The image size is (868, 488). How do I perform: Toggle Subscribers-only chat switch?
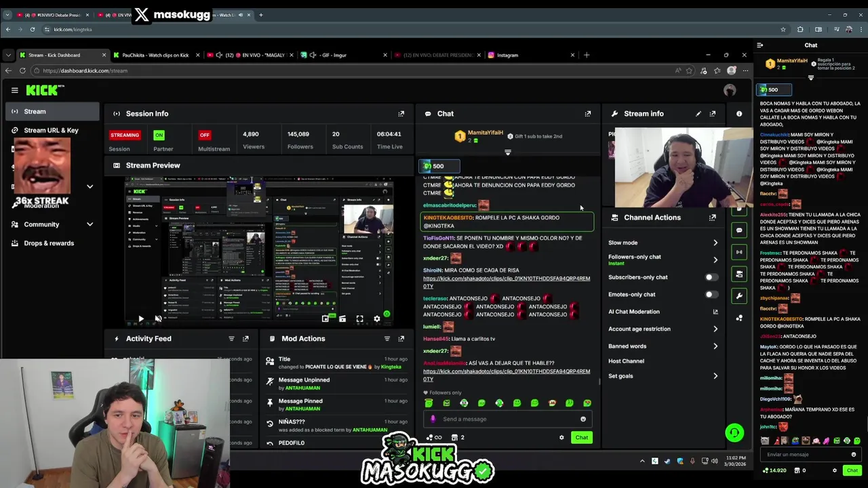pos(711,277)
